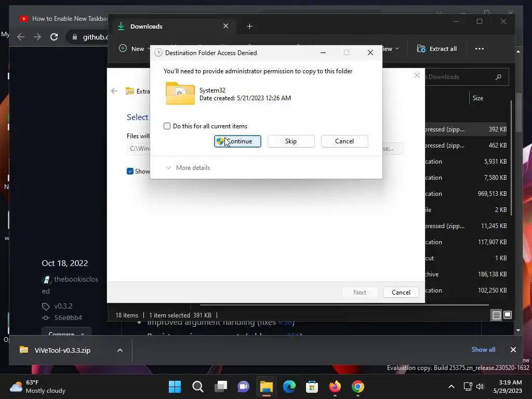This screenshot has width=532, height=399.
Task: Select the file row sized 969,513 KB
Action: (466, 194)
